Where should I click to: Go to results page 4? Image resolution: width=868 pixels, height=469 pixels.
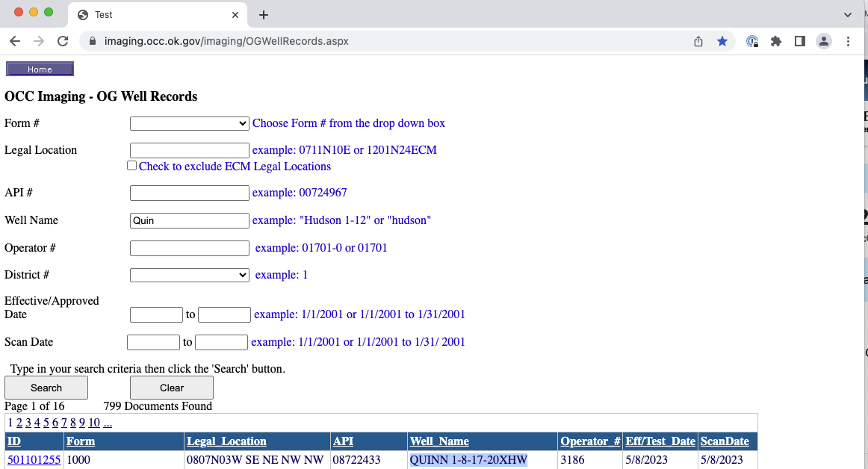[x=37, y=423]
